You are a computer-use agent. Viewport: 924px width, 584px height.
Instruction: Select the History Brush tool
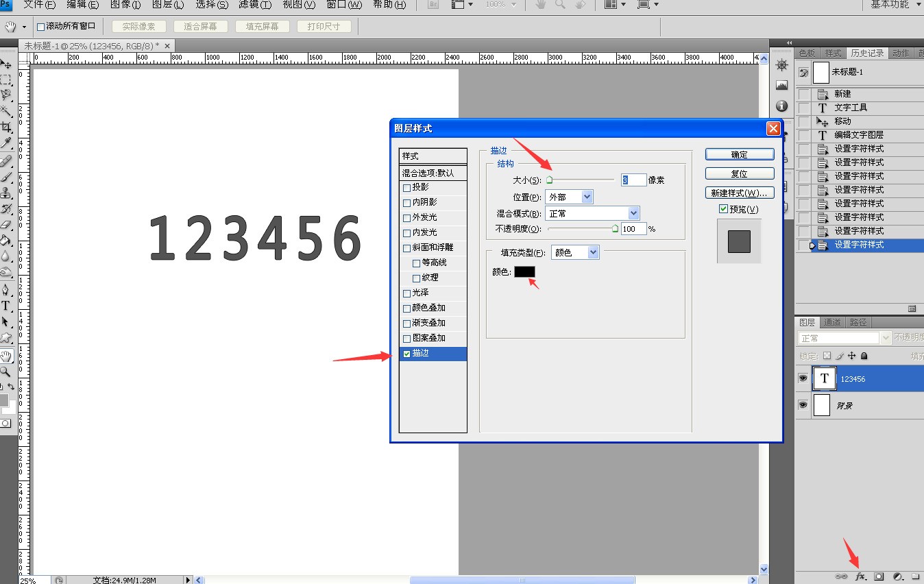tap(5, 208)
